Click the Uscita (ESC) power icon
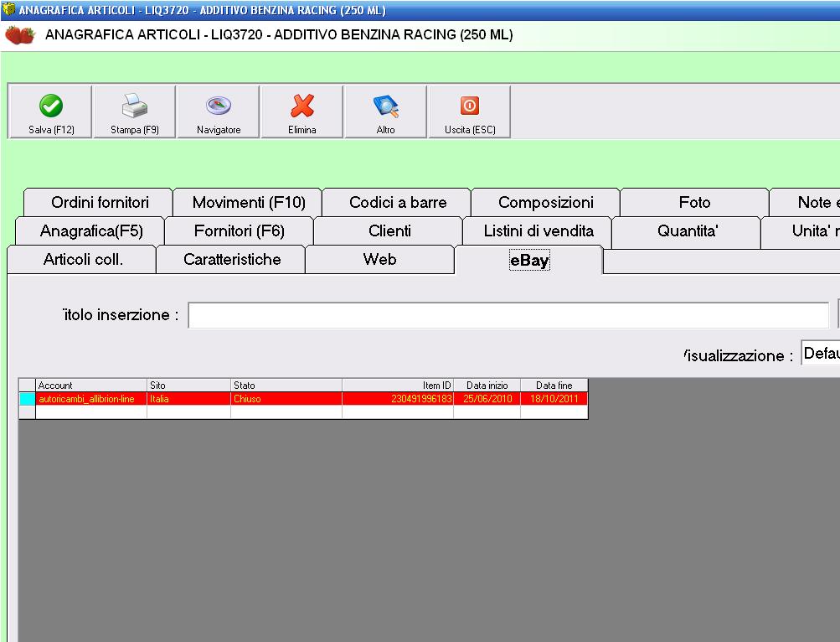This screenshot has width=840, height=642. tap(470, 106)
